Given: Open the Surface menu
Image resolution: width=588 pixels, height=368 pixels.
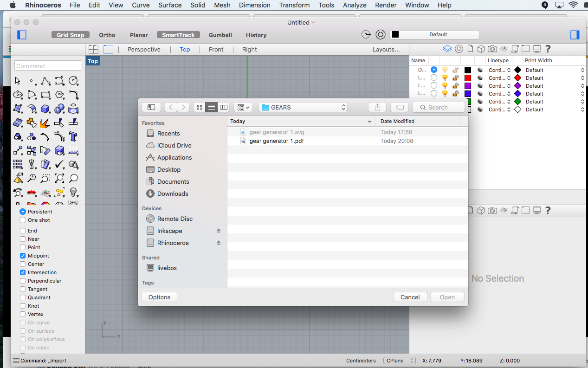Looking at the screenshot, I should tap(170, 5).
